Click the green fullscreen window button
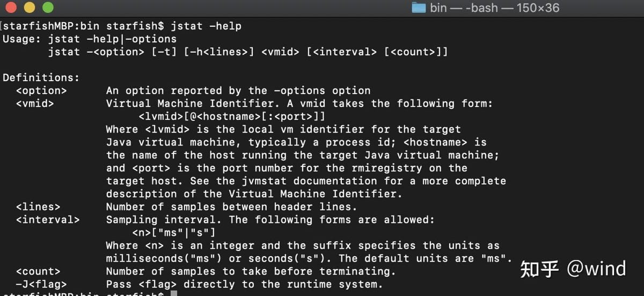The image size is (644, 296). pos(48,8)
